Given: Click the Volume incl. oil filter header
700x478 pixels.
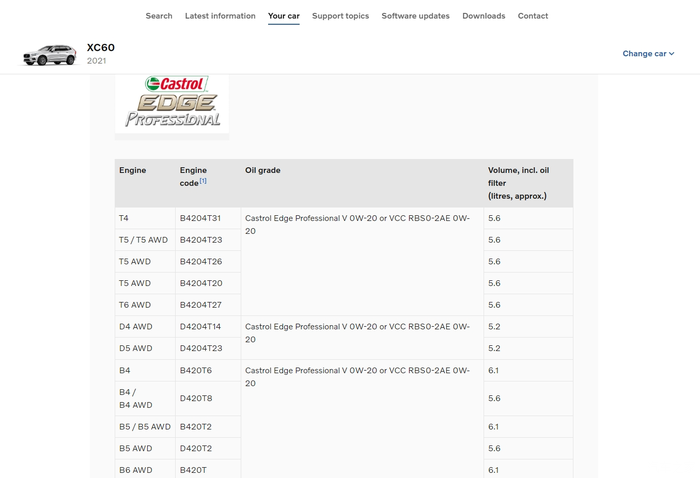Looking at the screenshot, I should pos(518,183).
